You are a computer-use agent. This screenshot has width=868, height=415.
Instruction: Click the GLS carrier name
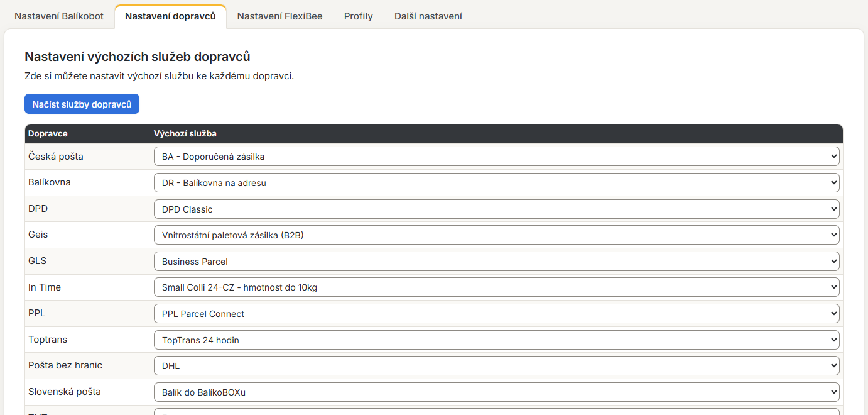(x=37, y=261)
